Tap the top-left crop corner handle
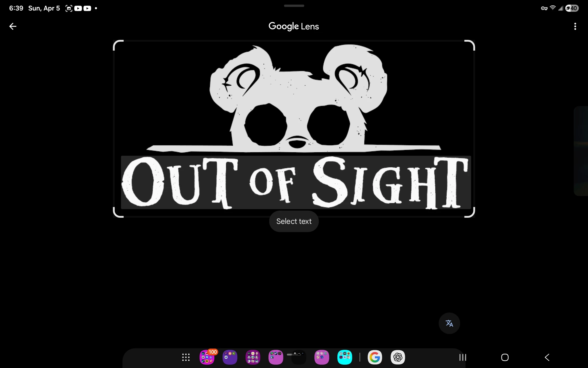Screen dimensions: 588x368 point(116,43)
